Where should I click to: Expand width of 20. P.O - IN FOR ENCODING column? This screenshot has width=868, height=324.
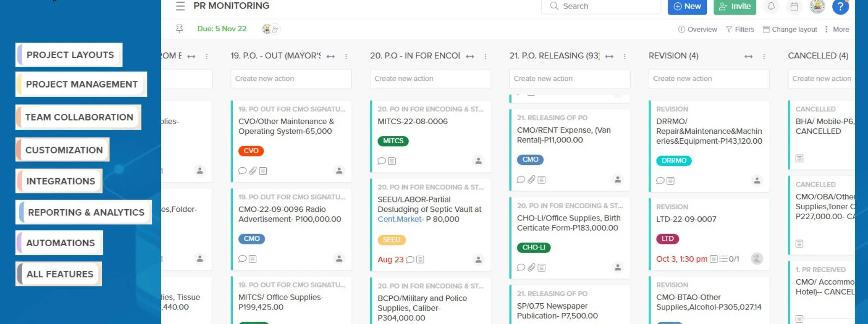[470, 56]
